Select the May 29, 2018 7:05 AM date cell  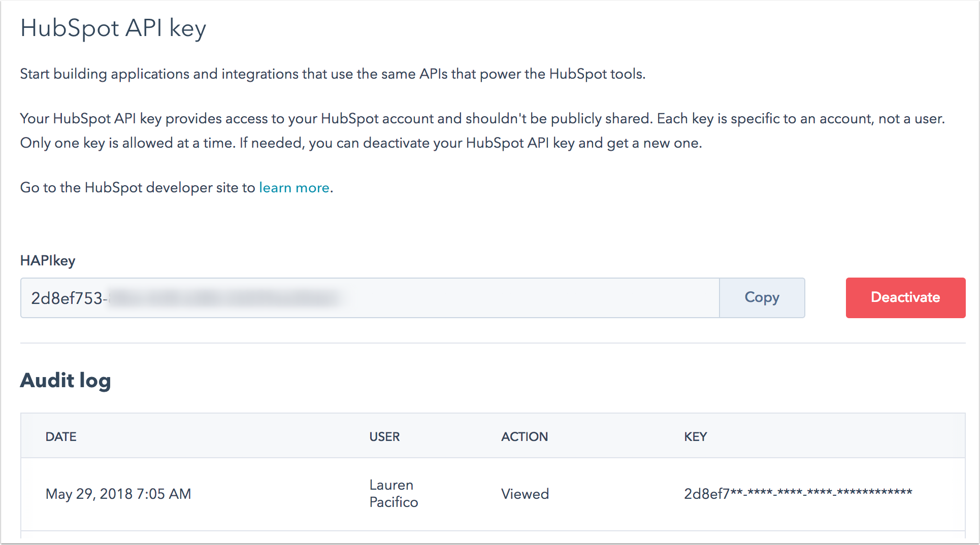pos(118,494)
